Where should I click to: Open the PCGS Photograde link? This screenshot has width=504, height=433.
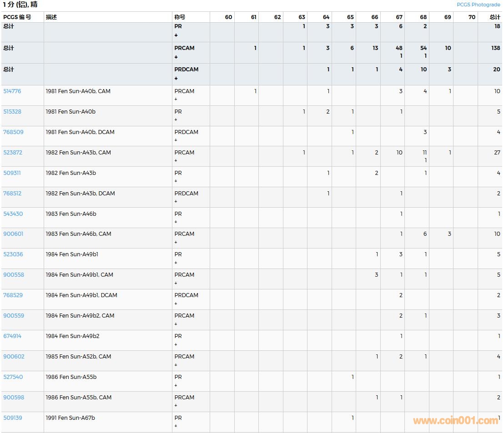coord(478,5)
